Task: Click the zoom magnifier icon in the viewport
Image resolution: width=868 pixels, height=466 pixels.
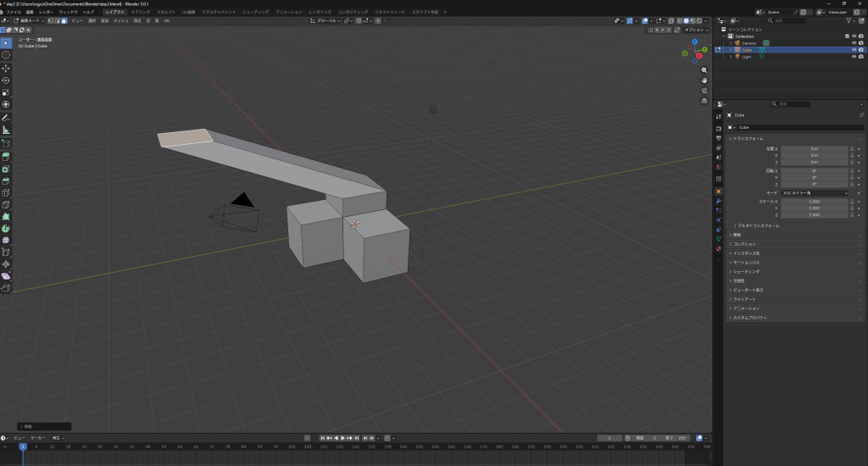Action: (704, 69)
